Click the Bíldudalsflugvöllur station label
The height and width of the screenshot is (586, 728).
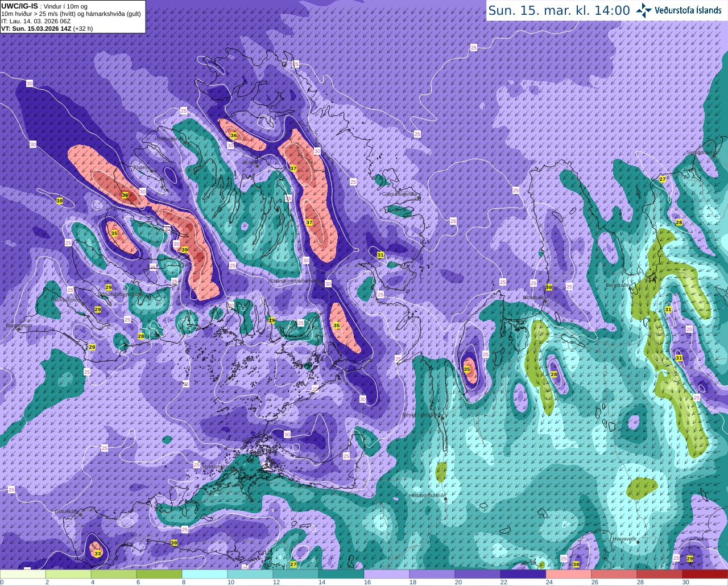119,294
